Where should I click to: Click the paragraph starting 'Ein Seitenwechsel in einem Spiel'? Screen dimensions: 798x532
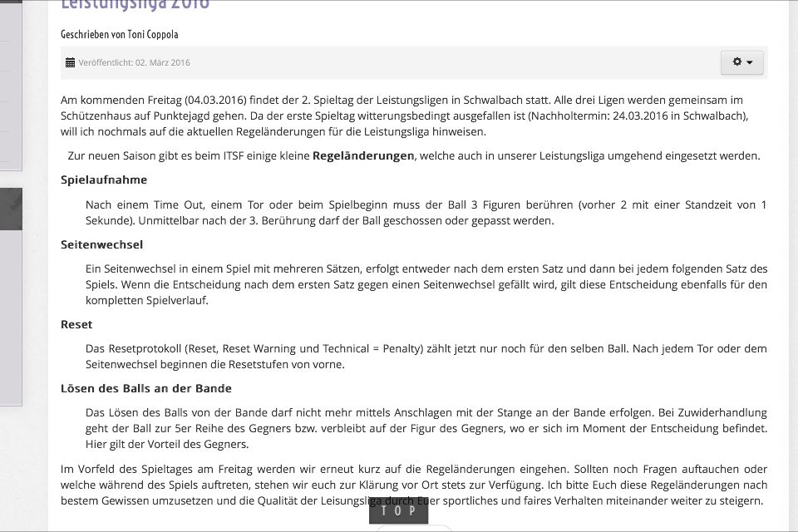click(426, 284)
